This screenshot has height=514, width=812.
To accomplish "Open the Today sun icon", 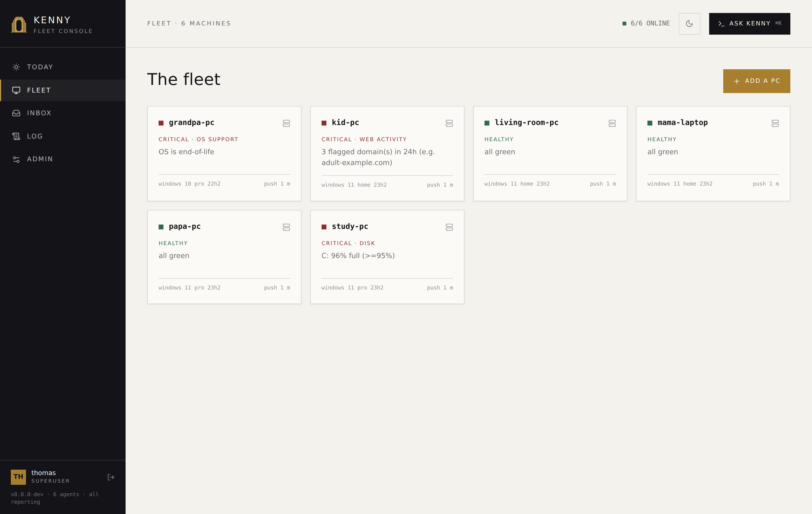I will [16, 67].
